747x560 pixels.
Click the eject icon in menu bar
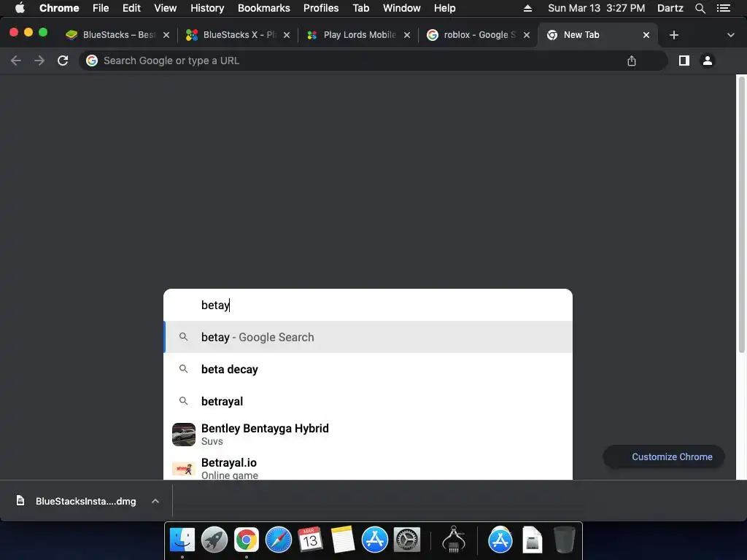(527, 8)
